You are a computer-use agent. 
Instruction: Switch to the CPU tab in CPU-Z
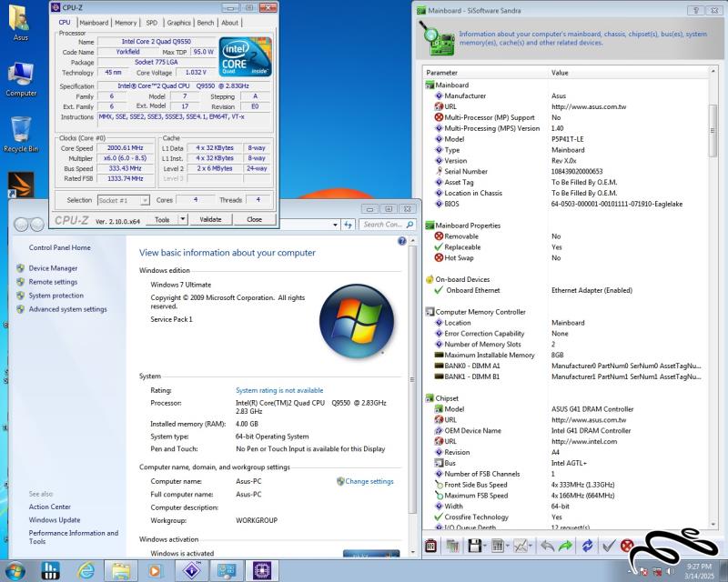click(x=65, y=22)
